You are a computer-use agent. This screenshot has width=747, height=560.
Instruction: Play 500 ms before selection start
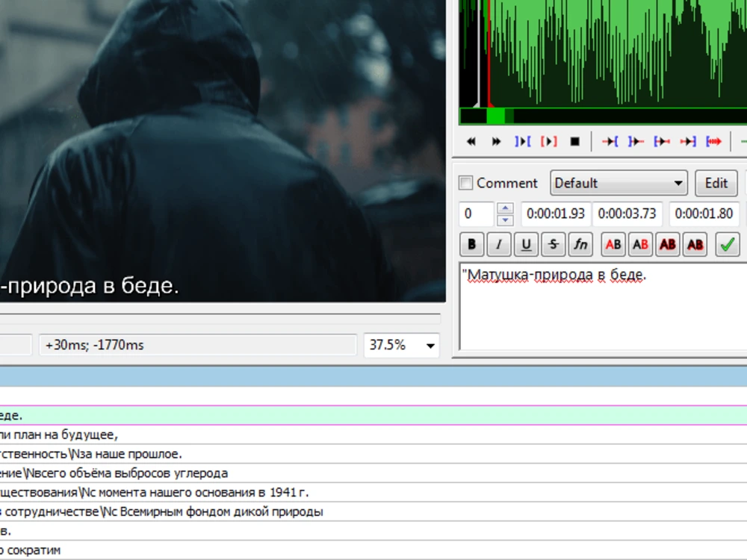click(x=610, y=141)
